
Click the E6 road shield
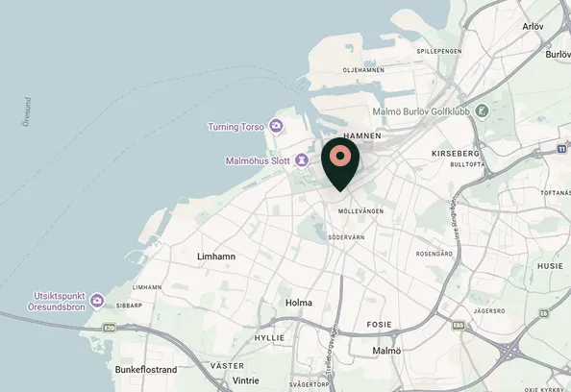(544, 313)
